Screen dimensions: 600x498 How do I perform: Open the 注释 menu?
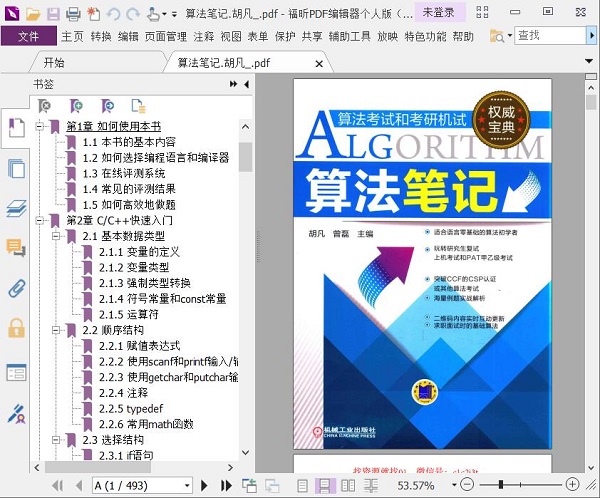coord(204,36)
